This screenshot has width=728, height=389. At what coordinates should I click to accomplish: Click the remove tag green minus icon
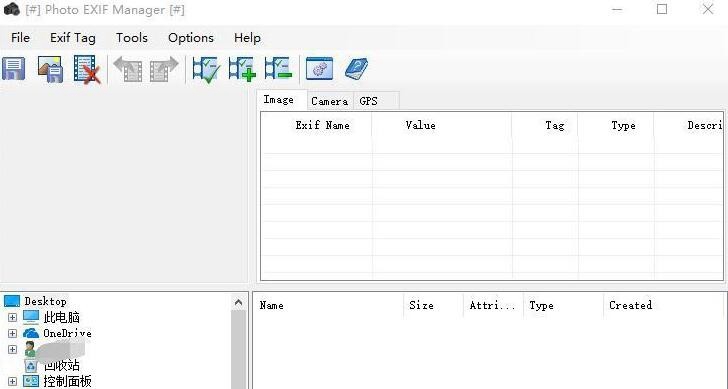click(x=279, y=69)
